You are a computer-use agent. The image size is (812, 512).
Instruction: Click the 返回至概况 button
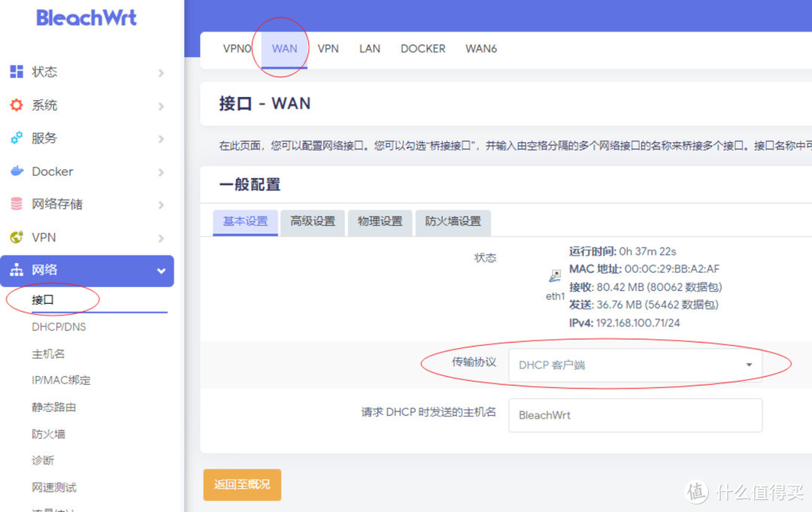point(241,485)
